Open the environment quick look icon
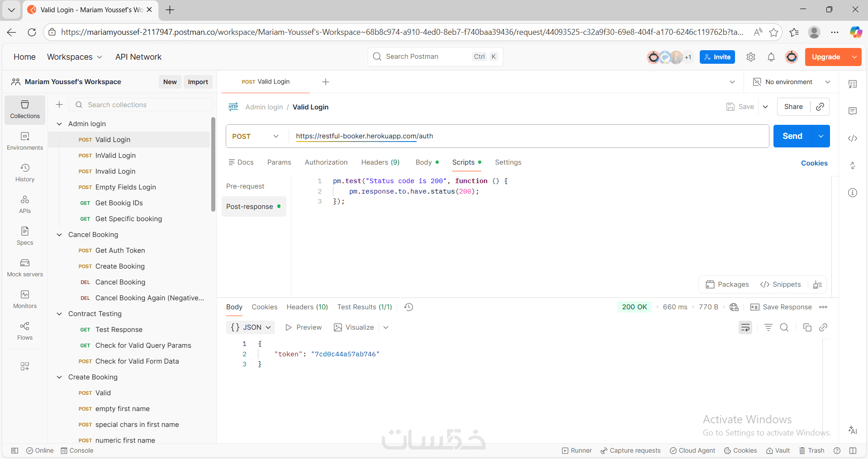868x459 pixels. [853, 84]
